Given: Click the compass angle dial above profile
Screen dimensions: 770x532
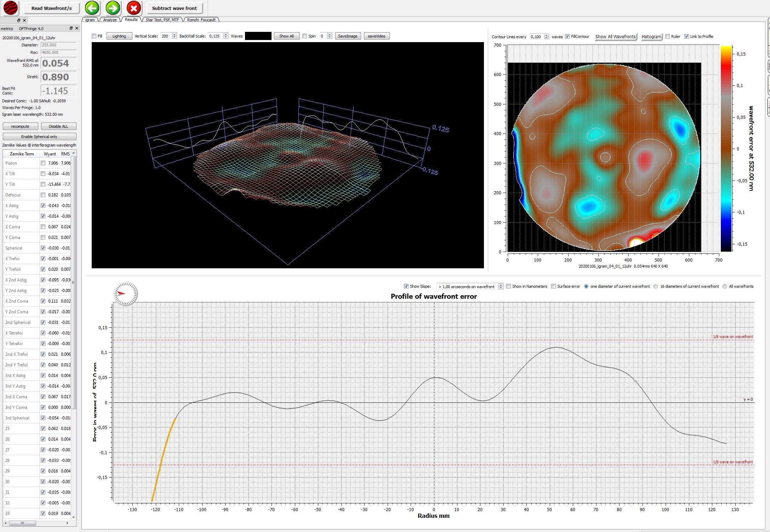Looking at the screenshot, I should coord(125,293).
